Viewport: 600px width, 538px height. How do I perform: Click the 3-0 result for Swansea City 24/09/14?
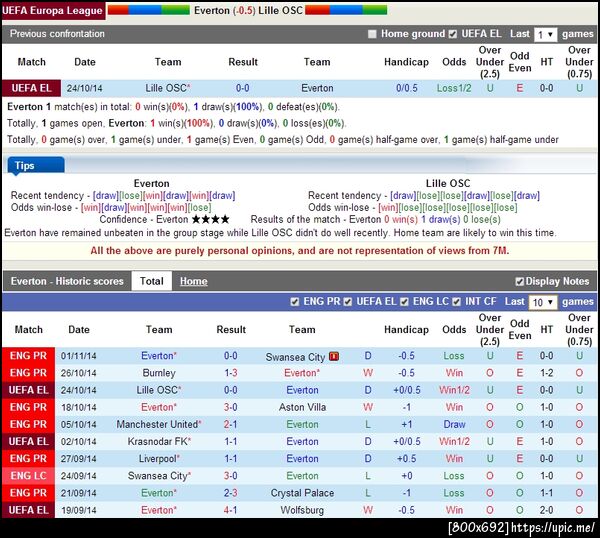[231, 476]
